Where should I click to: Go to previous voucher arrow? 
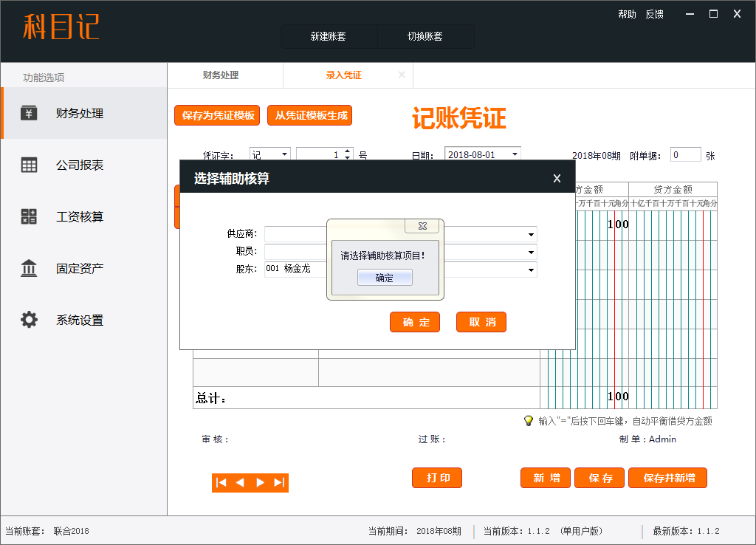click(240, 482)
